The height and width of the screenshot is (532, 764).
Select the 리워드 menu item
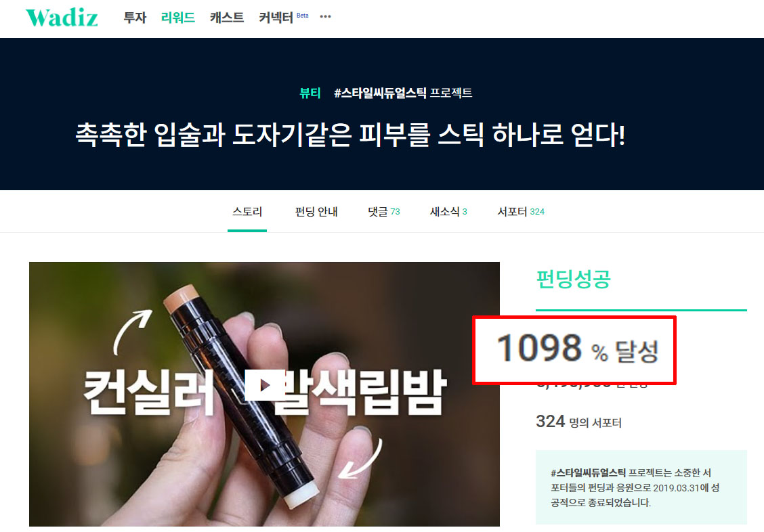(x=178, y=18)
